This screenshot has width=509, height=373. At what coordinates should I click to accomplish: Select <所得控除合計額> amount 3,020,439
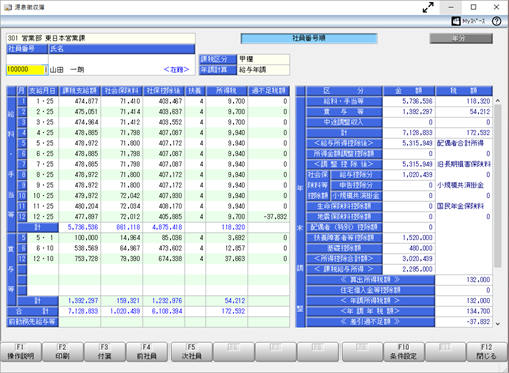[417, 259]
